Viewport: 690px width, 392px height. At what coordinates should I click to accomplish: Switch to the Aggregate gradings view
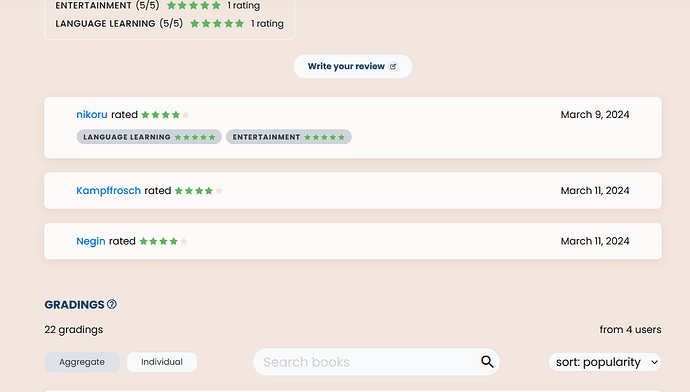click(82, 362)
